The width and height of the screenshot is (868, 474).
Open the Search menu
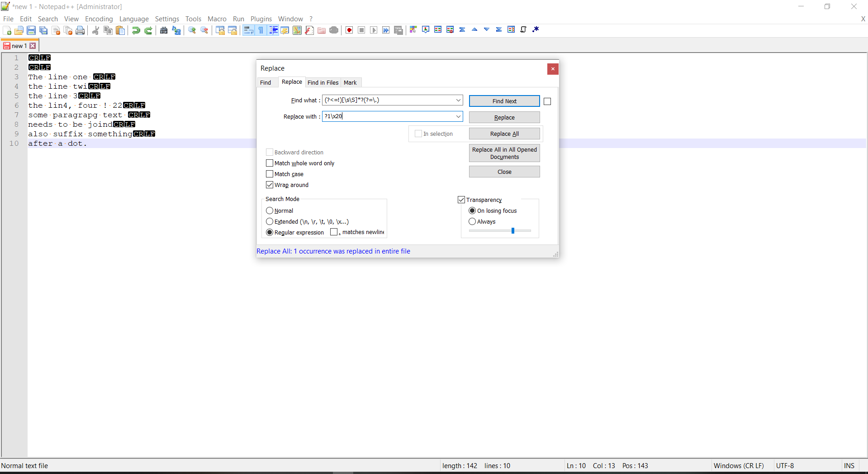pyautogui.click(x=48, y=19)
